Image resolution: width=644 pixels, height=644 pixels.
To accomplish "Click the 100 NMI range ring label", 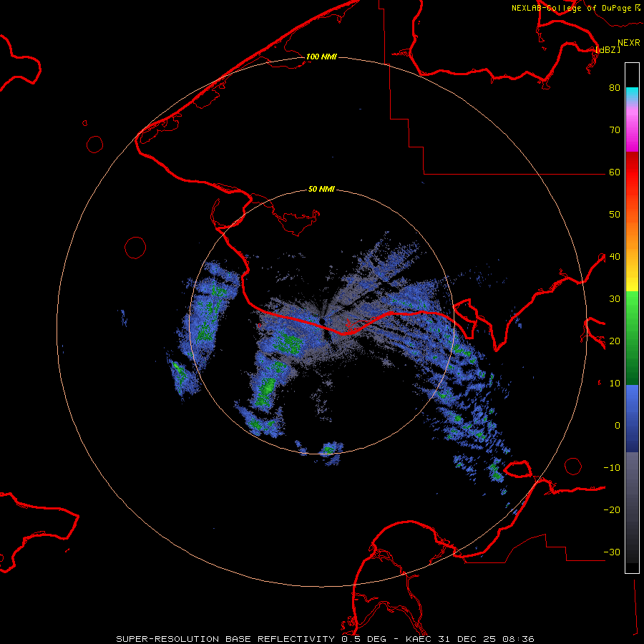I will tap(321, 57).
